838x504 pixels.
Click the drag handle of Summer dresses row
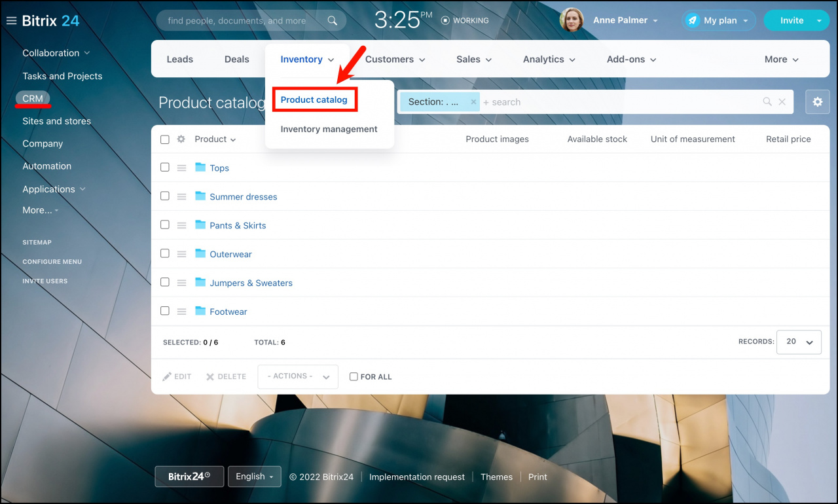point(182,197)
